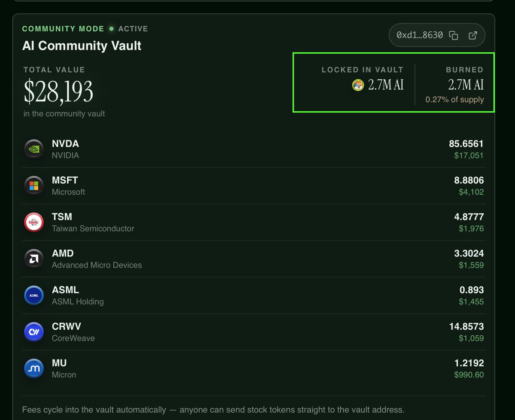This screenshot has width=515, height=420.
Task: Click the $28,193 total value
Action: (x=58, y=91)
